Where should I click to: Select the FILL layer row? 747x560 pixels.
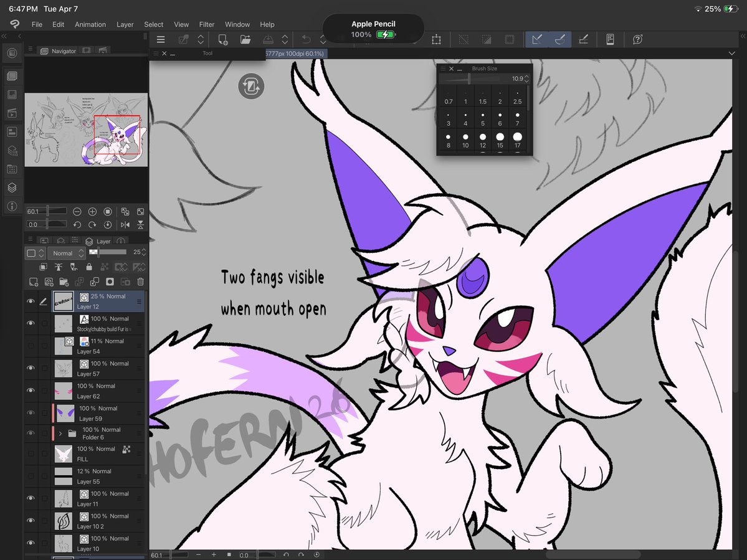tap(98, 454)
